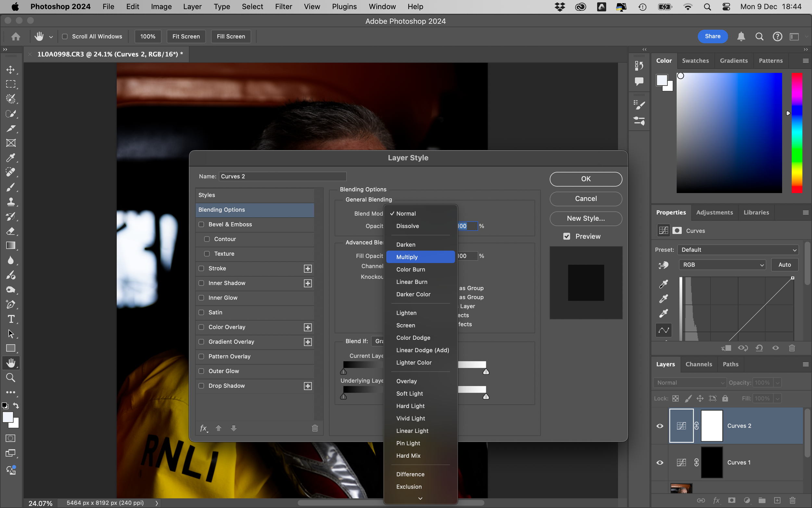Viewport: 812px width, 508px height.
Task: Click the OK button
Action: click(x=585, y=179)
